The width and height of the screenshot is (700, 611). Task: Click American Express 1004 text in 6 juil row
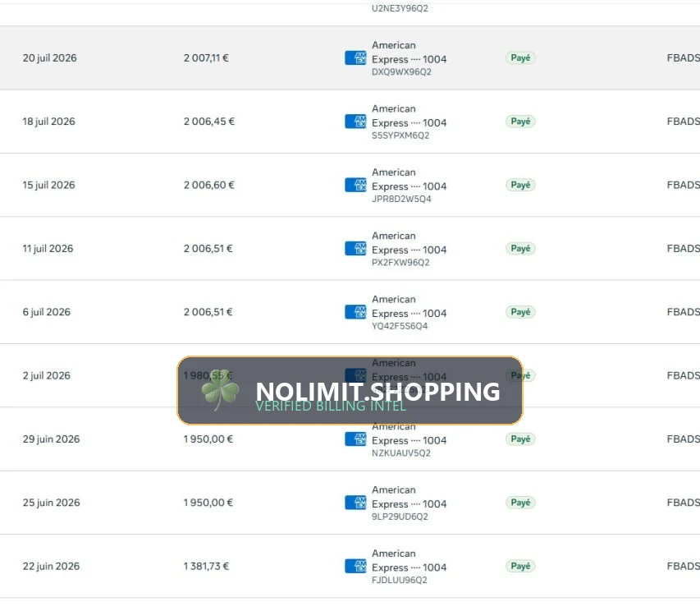click(x=409, y=306)
